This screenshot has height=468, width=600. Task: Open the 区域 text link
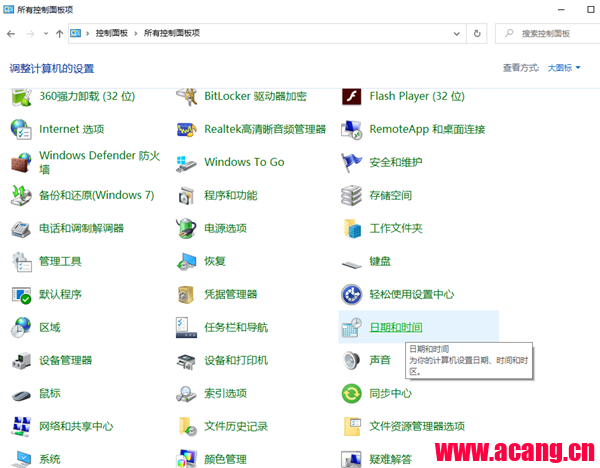(50, 328)
